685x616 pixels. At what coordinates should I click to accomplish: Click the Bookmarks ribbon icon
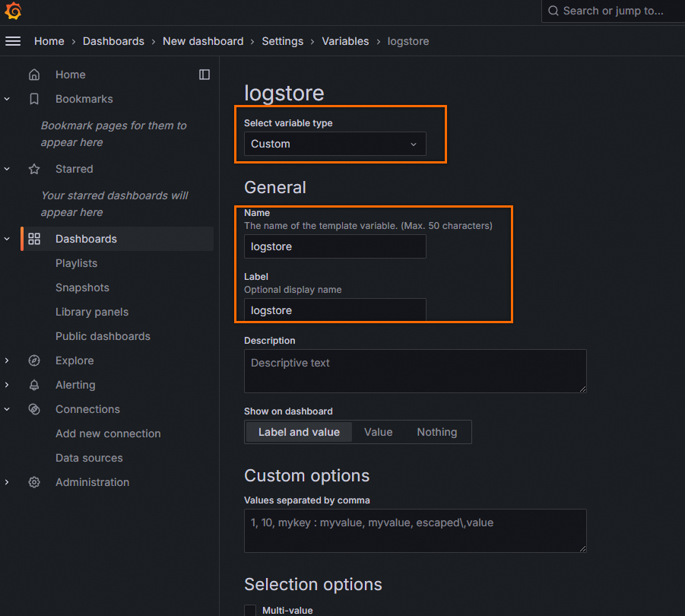(34, 99)
